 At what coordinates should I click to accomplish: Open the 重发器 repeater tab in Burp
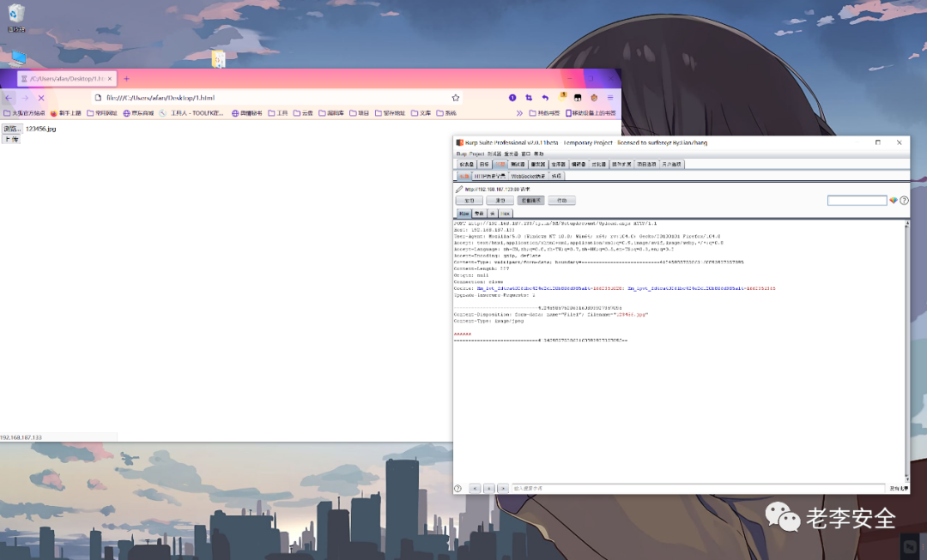click(x=538, y=164)
